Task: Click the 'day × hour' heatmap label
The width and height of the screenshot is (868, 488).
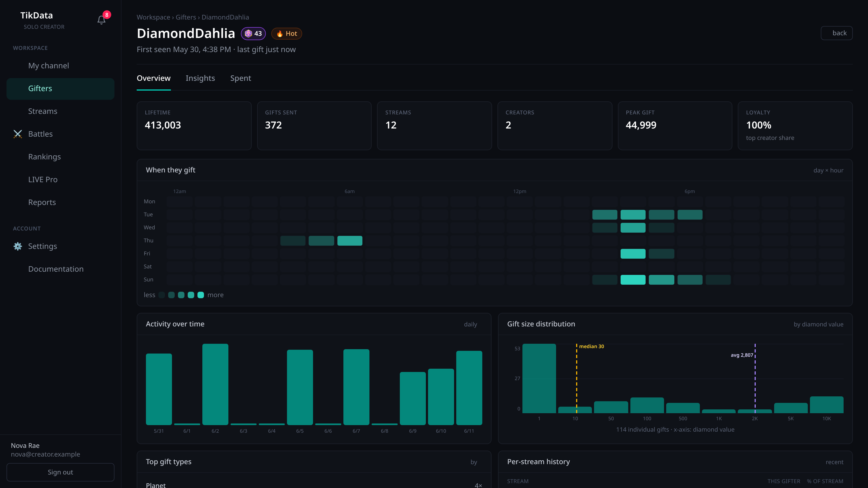Action: (x=828, y=171)
